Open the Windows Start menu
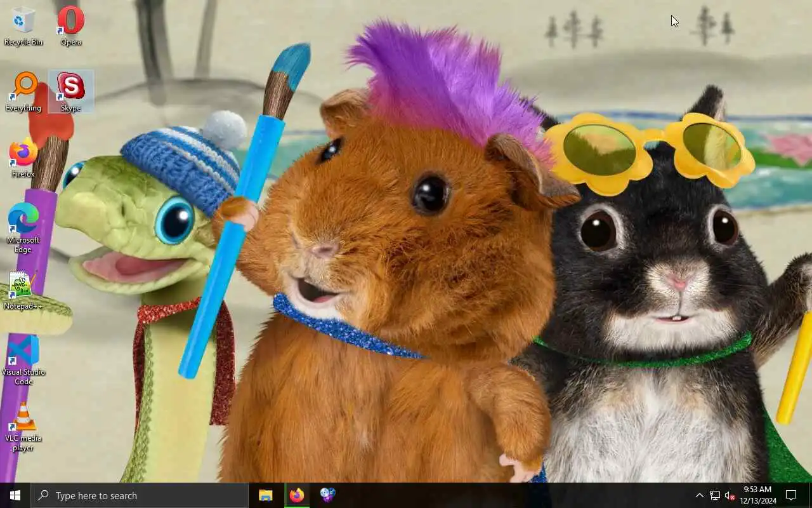The image size is (812, 508). [x=15, y=495]
